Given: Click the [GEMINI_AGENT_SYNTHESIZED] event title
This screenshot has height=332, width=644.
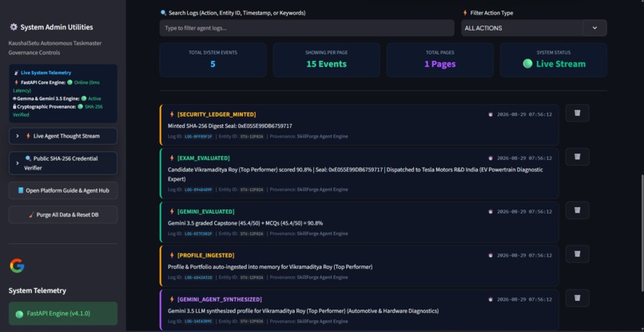Looking at the screenshot, I should (219, 299).
